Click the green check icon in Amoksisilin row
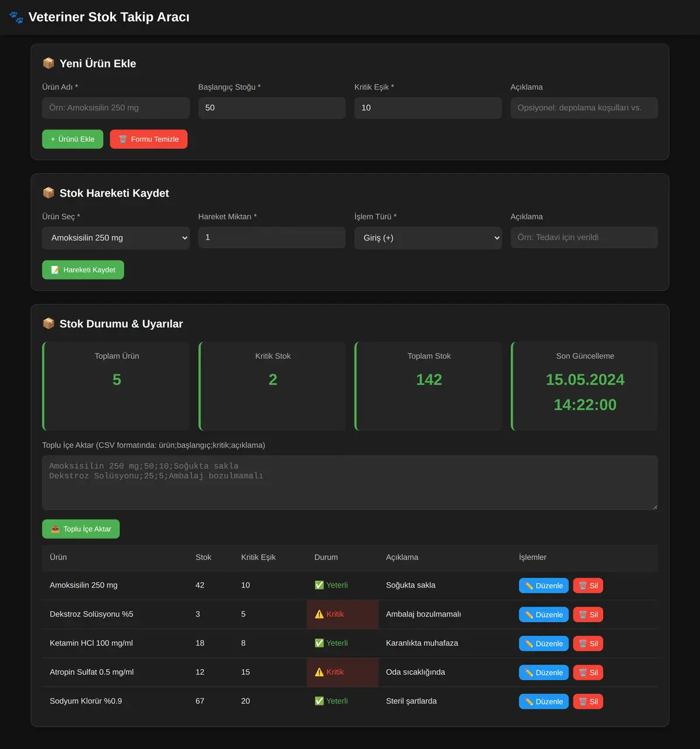Screen dimensions: 700x749 [319, 585]
